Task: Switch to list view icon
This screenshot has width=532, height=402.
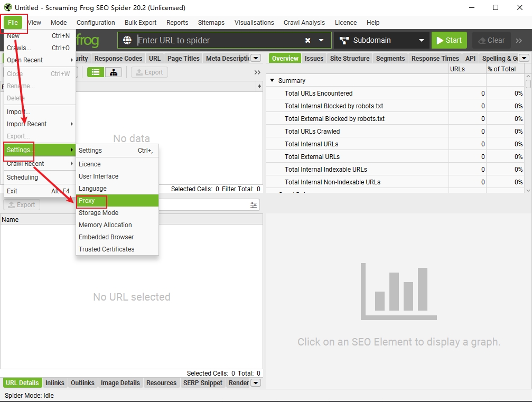Action: point(96,72)
